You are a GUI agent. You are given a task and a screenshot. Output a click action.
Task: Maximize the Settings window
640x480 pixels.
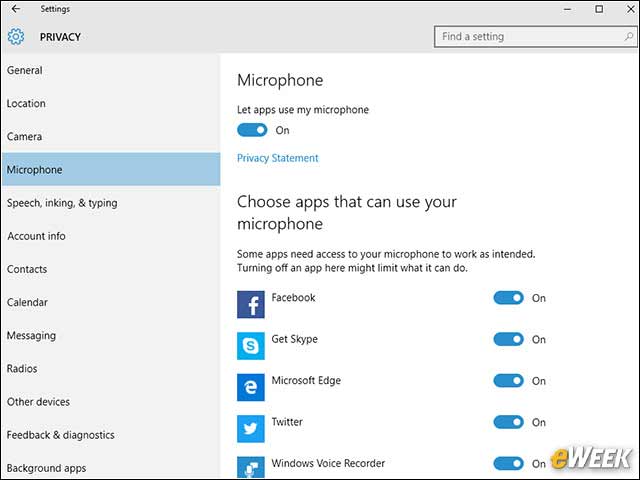tap(599, 9)
